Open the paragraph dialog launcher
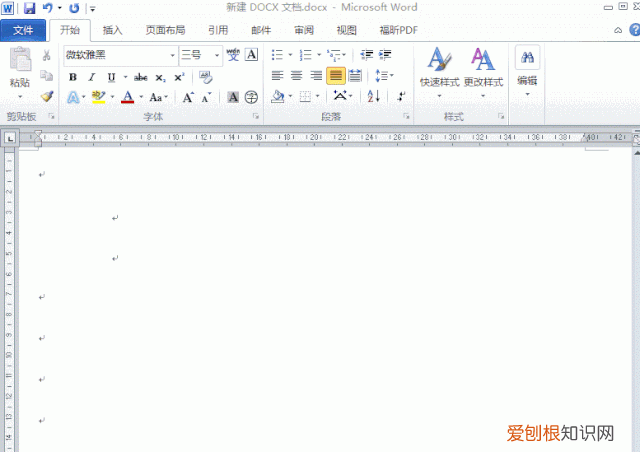The height and width of the screenshot is (452, 640). pos(407,116)
